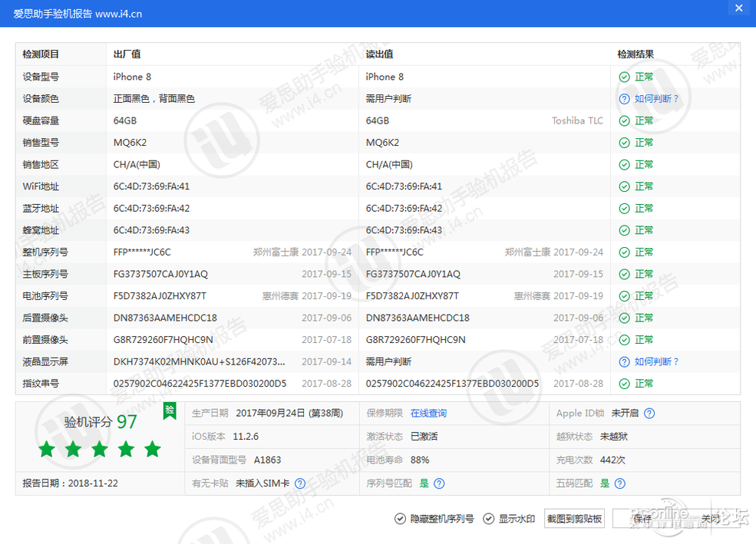Open the help icon beside 序列号匹配
The image size is (756, 544).
(x=439, y=483)
